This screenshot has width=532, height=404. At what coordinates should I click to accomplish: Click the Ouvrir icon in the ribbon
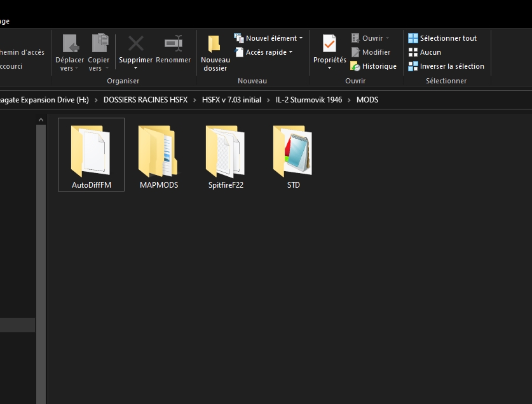pos(355,38)
